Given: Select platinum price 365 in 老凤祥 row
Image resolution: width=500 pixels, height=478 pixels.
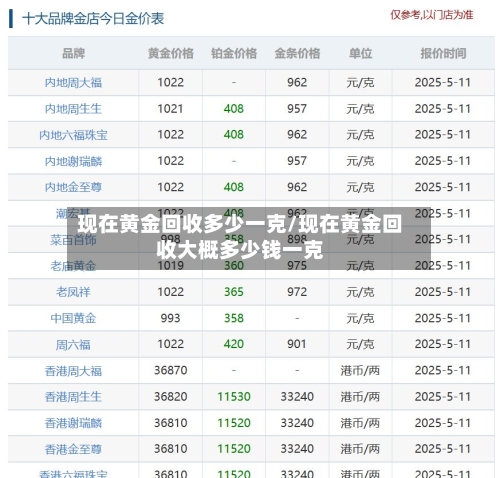Looking at the screenshot, I should (234, 292).
